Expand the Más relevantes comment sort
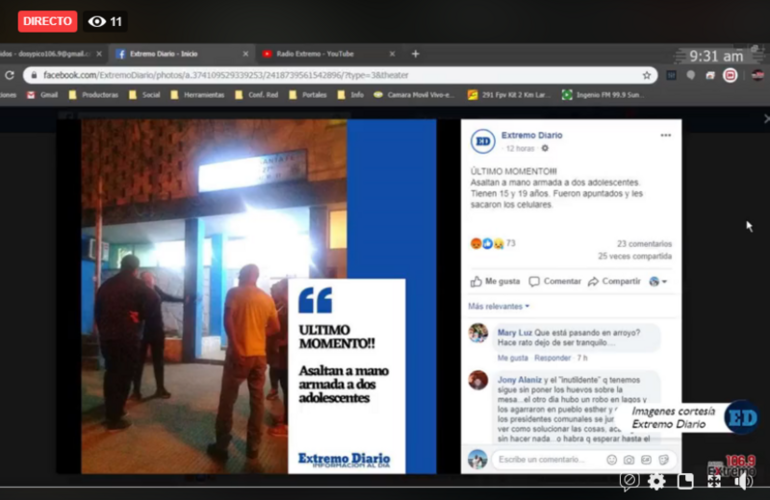Viewport: 770px width, 500px height. [x=498, y=306]
